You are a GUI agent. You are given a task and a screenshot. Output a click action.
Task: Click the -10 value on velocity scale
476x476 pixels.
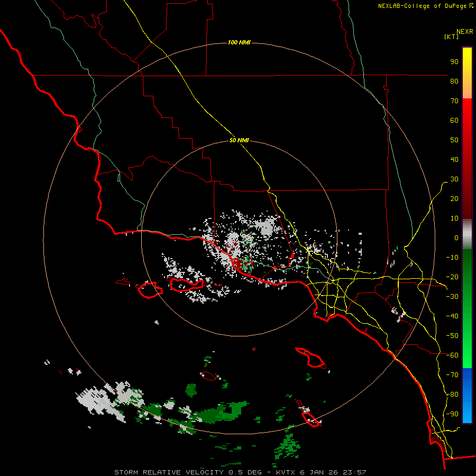452,258
